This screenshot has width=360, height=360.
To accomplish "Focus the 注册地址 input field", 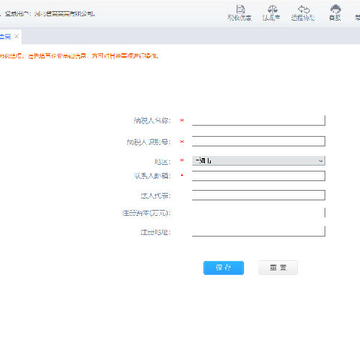I will click(258, 231).
